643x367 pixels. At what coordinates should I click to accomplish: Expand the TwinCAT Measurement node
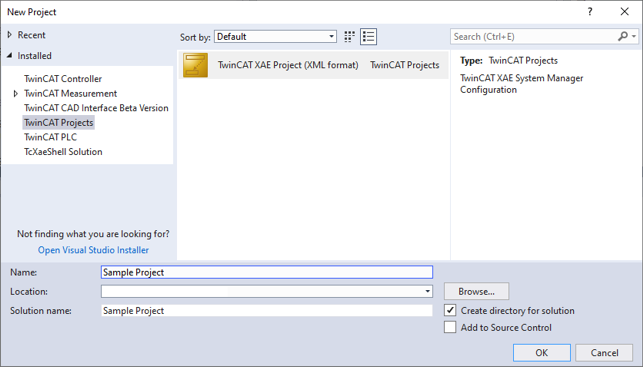pyautogui.click(x=16, y=93)
